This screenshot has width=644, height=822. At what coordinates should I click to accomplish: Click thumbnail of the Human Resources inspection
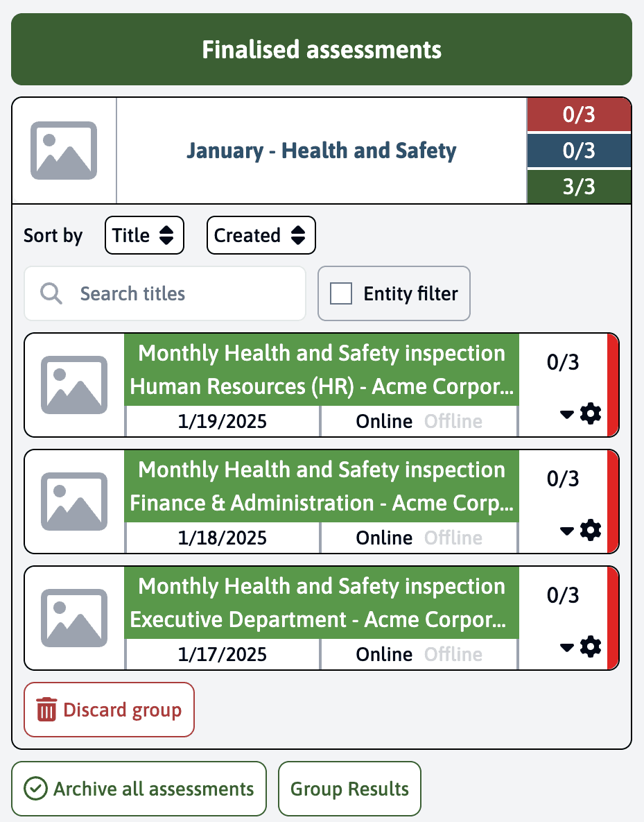(x=74, y=385)
